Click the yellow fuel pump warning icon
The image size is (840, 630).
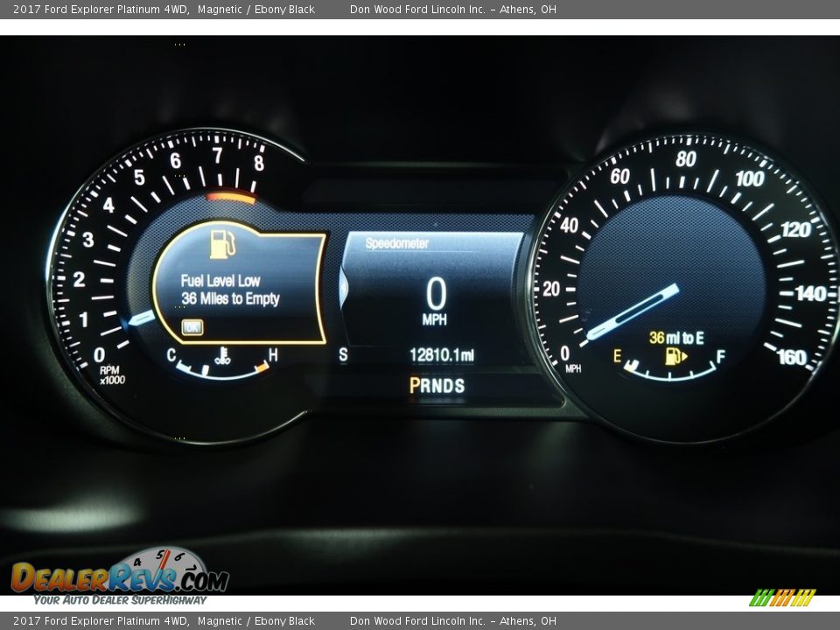coord(222,244)
